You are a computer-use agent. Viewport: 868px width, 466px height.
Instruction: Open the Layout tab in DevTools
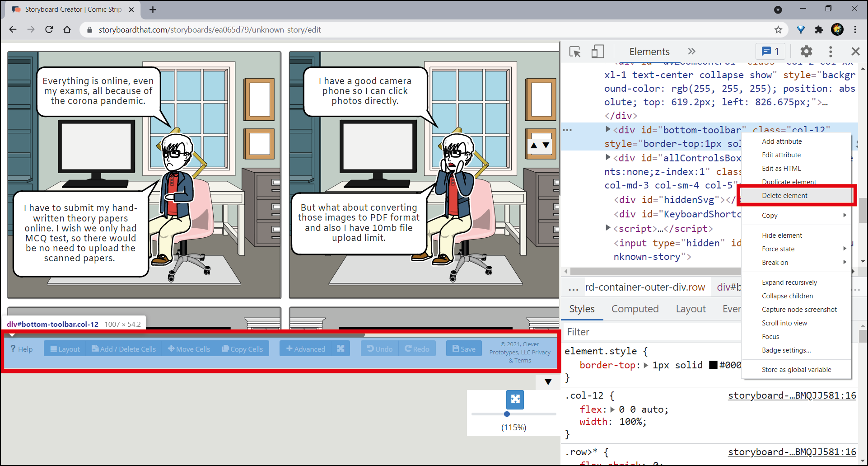pos(691,309)
